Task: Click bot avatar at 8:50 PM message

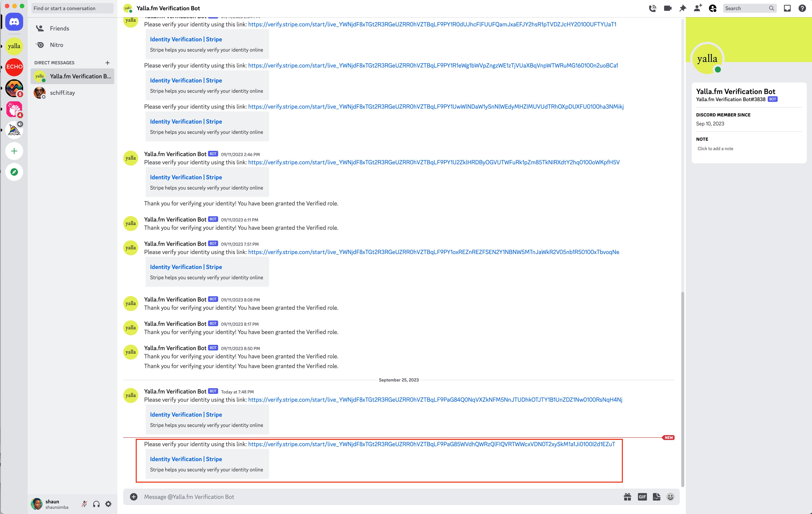Action: tap(131, 352)
